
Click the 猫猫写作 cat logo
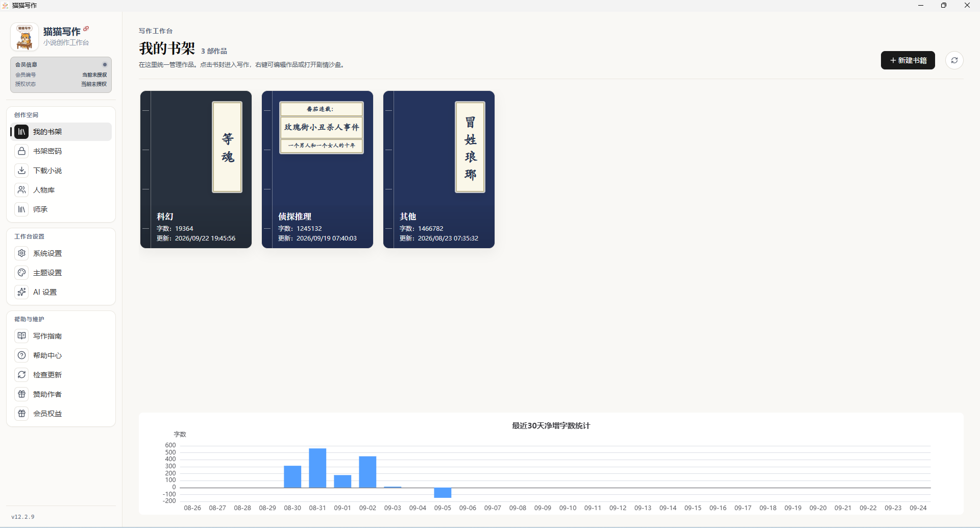point(24,37)
